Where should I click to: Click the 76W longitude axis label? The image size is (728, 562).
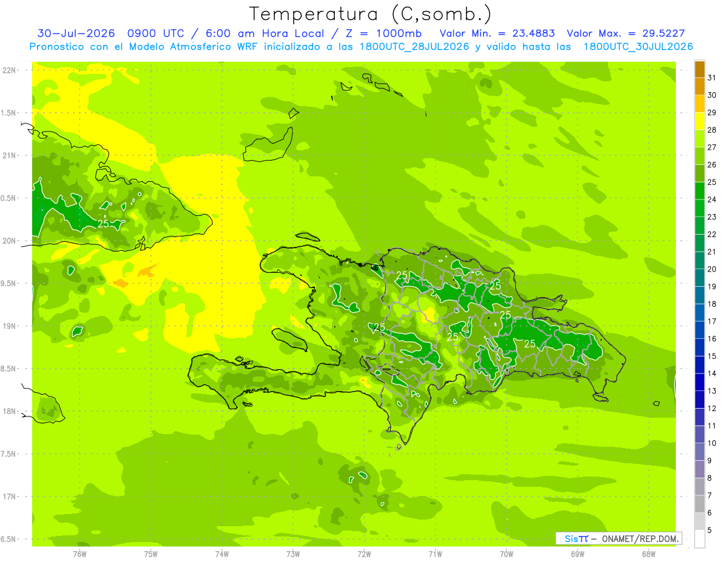click(79, 554)
